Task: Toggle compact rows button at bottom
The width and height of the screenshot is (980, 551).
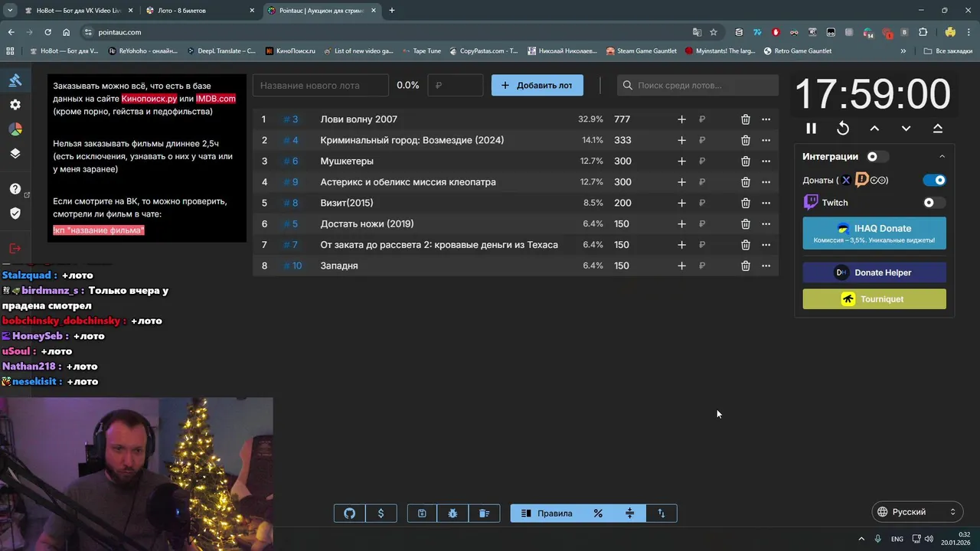Action: coord(630,514)
